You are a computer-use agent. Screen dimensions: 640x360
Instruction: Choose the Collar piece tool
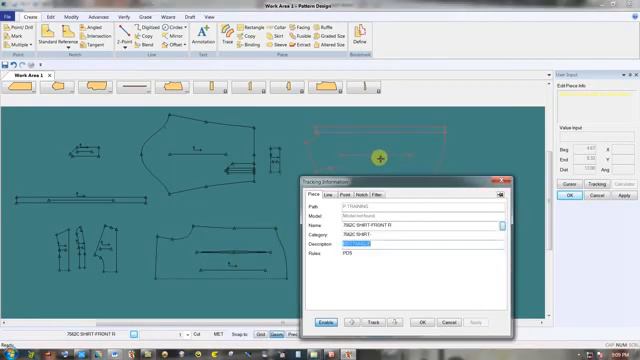tap(276, 27)
